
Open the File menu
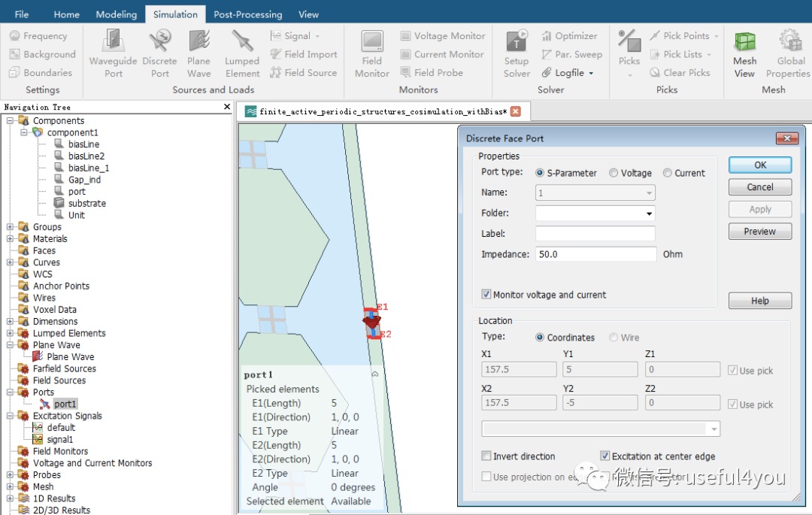click(x=22, y=14)
